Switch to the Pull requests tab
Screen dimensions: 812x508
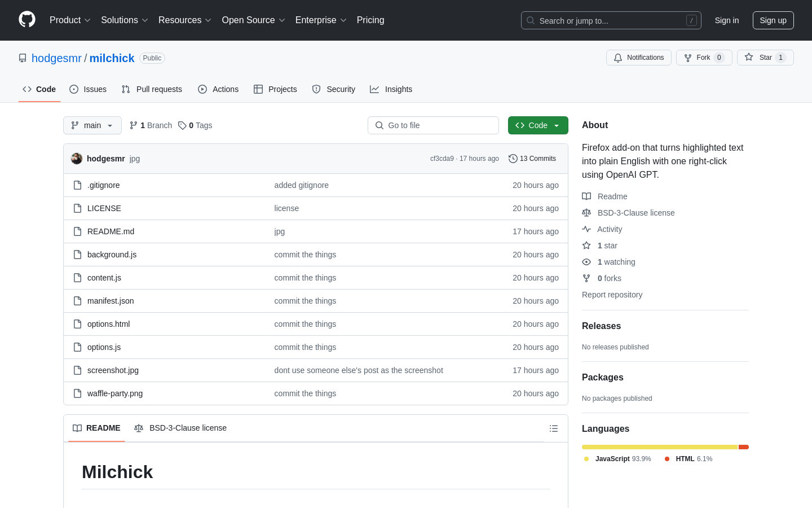pyautogui.click(x=152, y=89)
